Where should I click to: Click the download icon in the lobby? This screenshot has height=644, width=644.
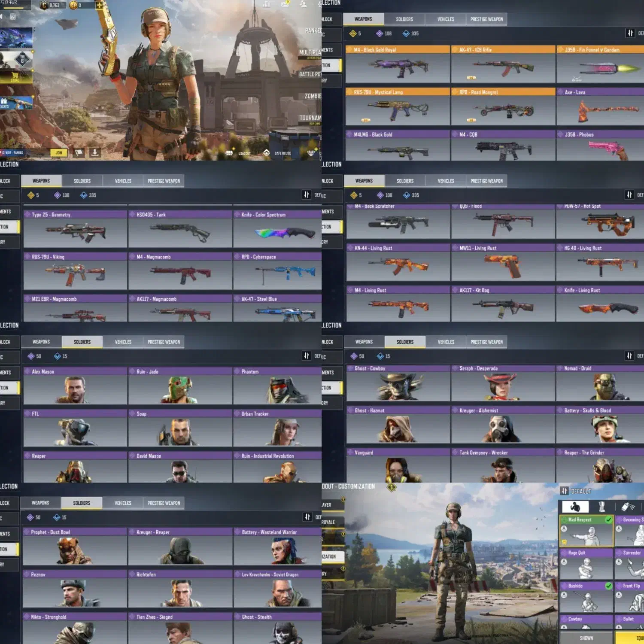click(95, 152)
